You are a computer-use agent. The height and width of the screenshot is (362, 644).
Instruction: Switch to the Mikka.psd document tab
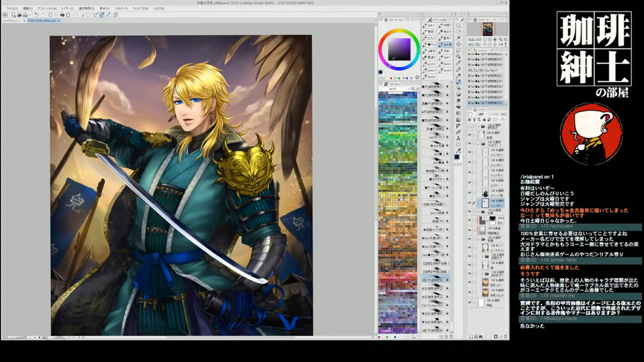click(42, 21)
